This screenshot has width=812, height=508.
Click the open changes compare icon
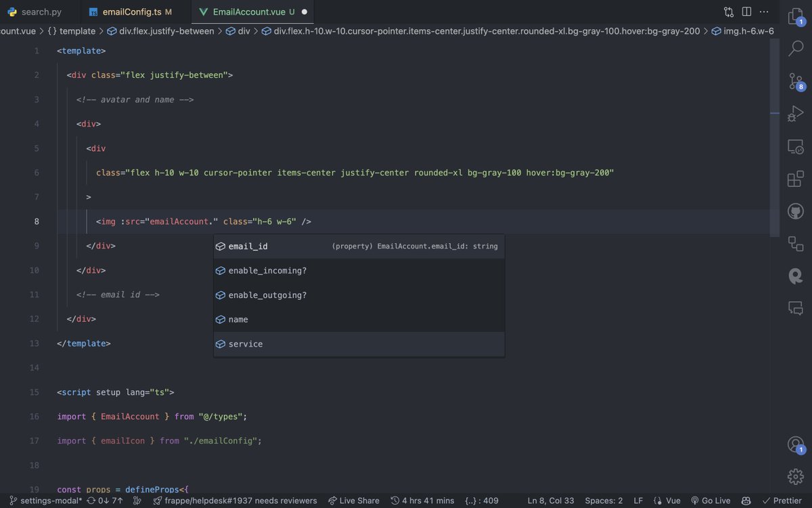click(x=729, y=12)
